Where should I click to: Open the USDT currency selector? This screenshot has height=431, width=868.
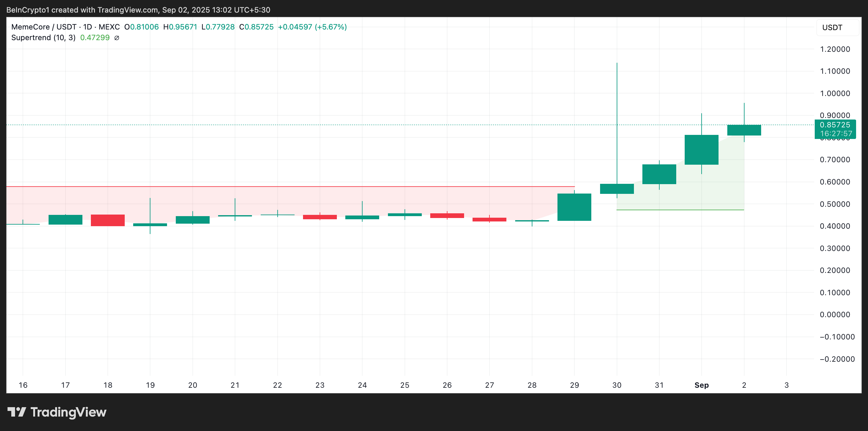(837, 27)
